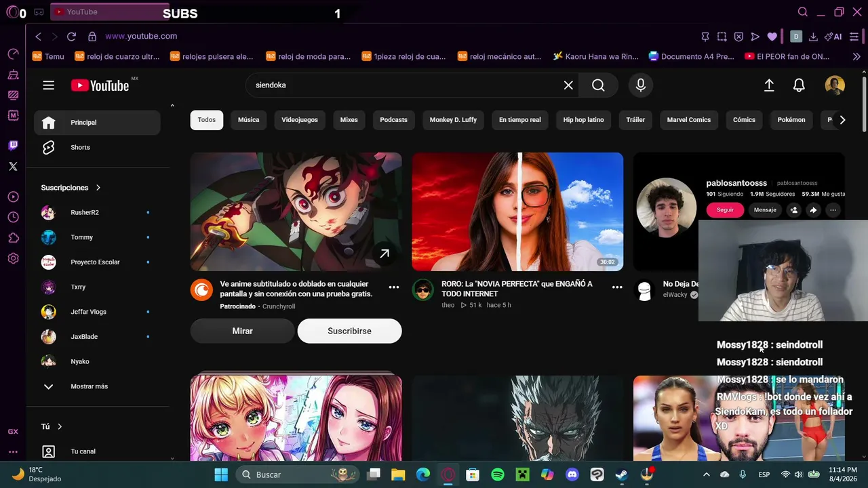Open the account avatar menu
The width and height of the screenshot is (868, 488).
835,85
